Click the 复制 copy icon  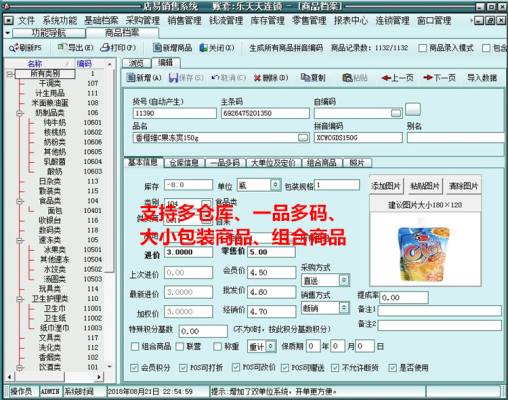pos(305,78)
